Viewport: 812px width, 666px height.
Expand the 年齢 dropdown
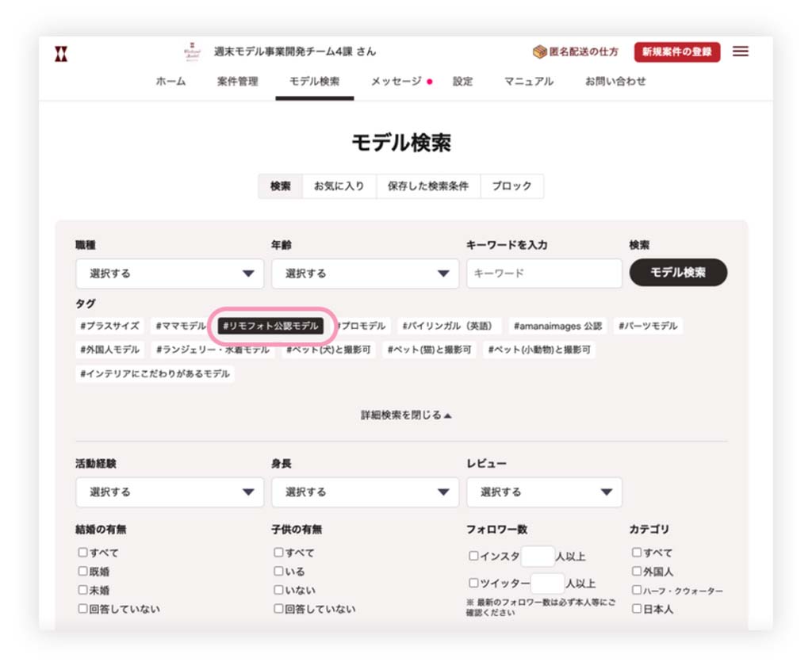coord(365,274)
